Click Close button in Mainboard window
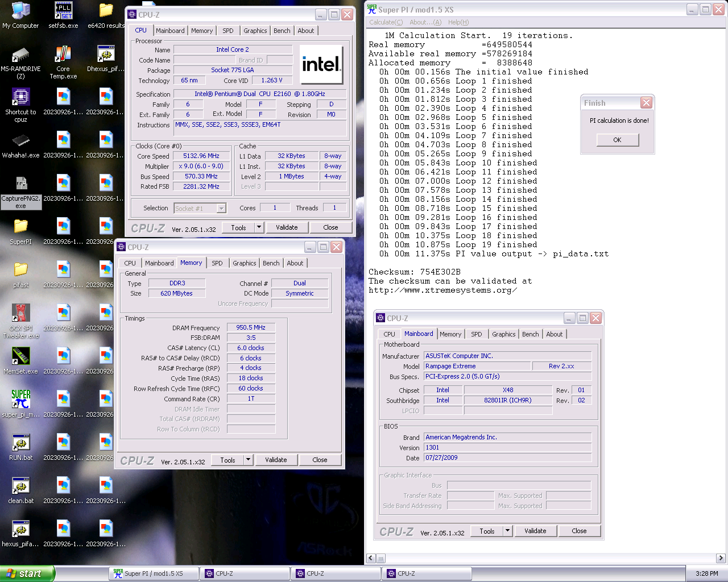Viewport: 728px width, 582px height. click(x=579, y=531)
